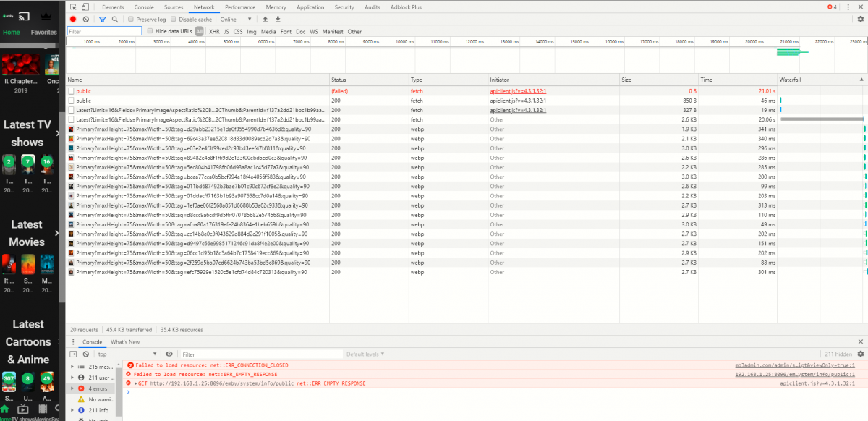The width and height of the screenshot is (868, 421).
Task: Open the What's New drawer tab
Action: click(x=125, y=341)
